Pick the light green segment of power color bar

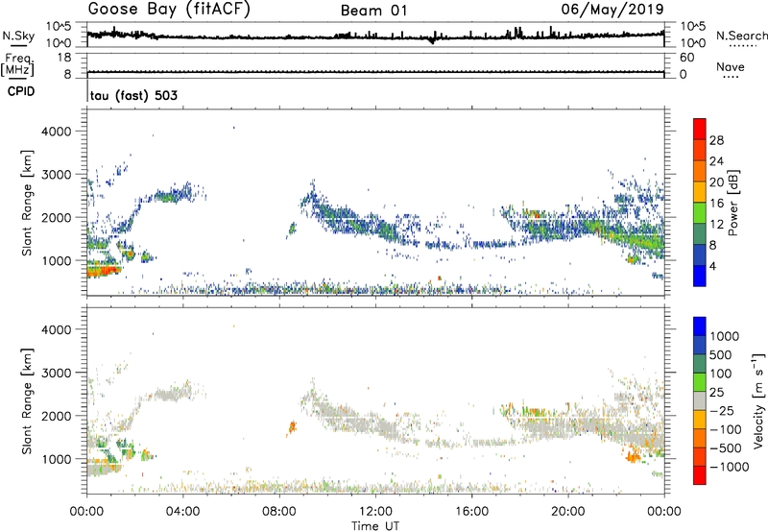pos(700,213)
